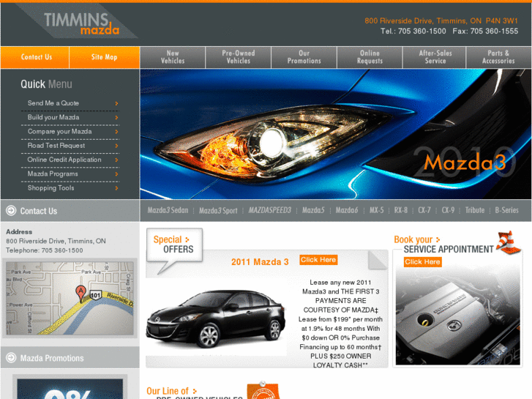Viewport: 532px width, 399px height.
Task: Choose the Mazda3 Sedan model link
Action: click(x=168, y=210)
